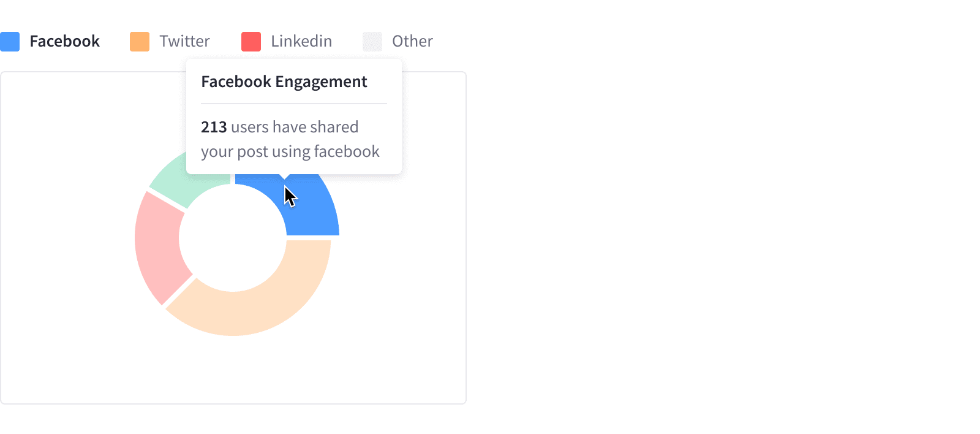This screenshot has width=980, height=434.
Task: Click "your post using facebook" tooltip line
Action: 290,152
